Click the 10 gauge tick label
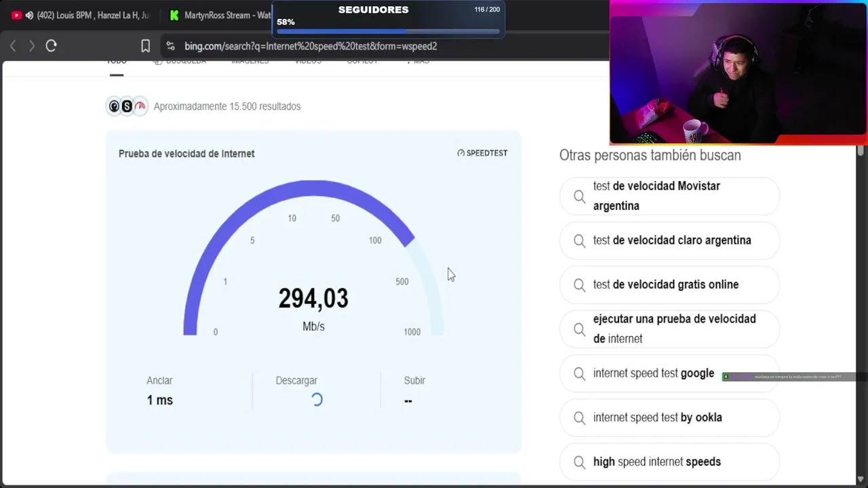This screenshot has height=488, width=868. point(292,218)
